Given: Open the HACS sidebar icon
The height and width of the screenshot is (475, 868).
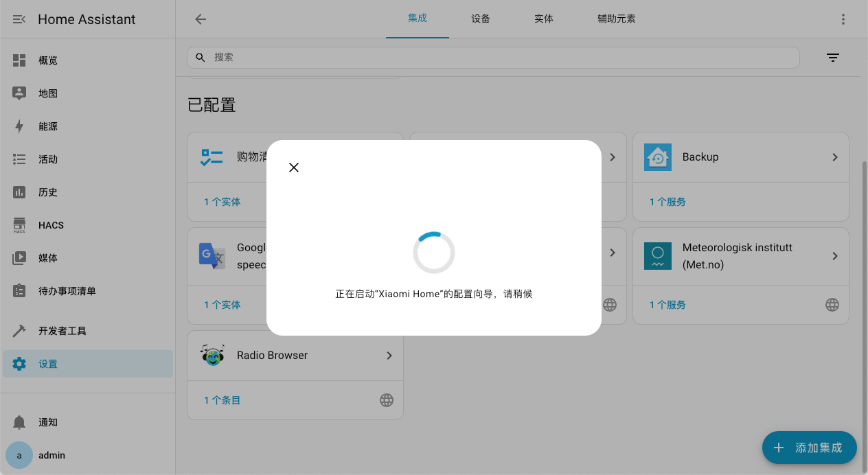Looking at the screenshot, I should point(19,225).
